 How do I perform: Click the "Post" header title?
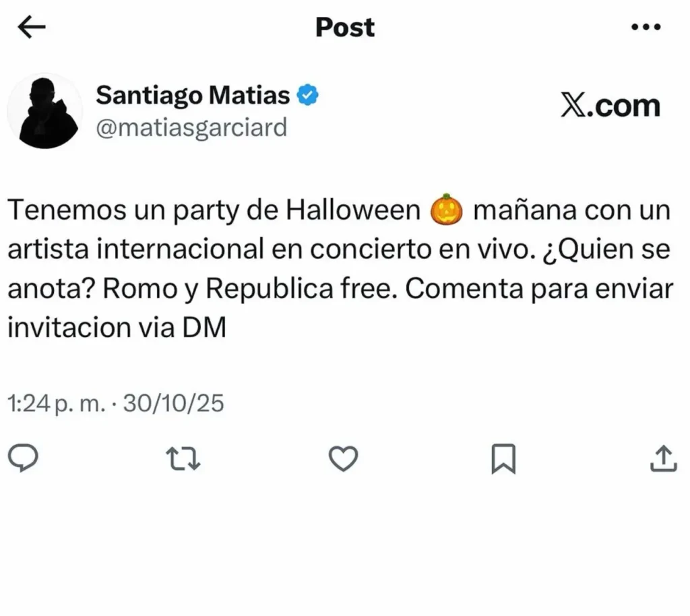345,27
